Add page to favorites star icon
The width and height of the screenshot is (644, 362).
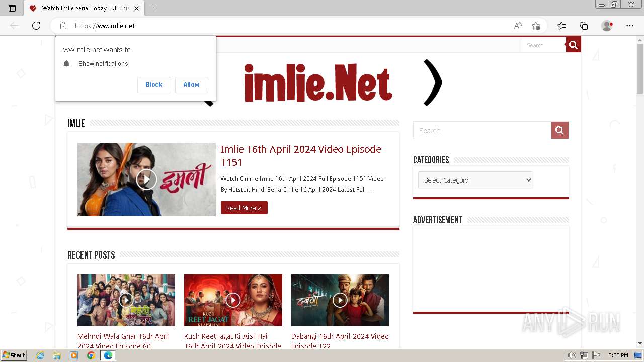(536, 26)
